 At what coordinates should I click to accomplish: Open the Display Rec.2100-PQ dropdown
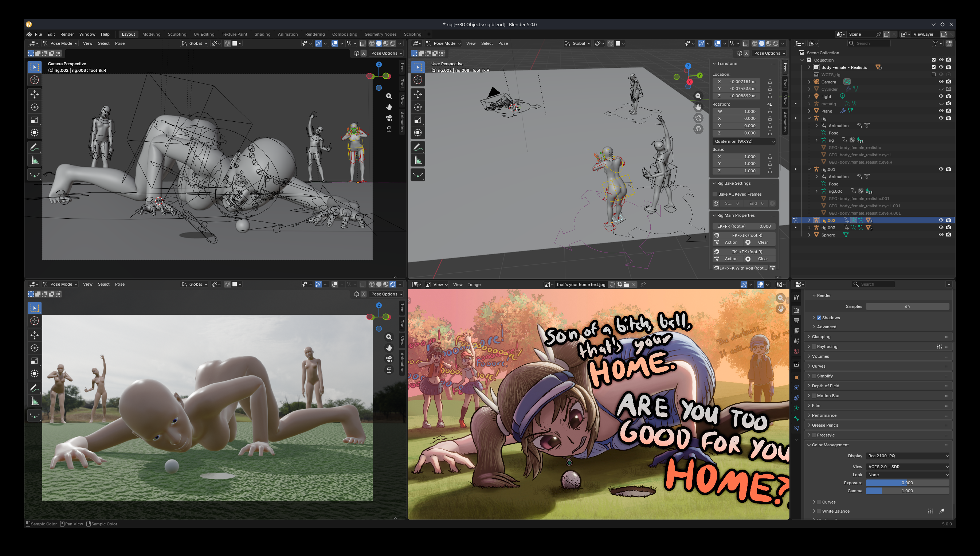click(x=908, y=455)
